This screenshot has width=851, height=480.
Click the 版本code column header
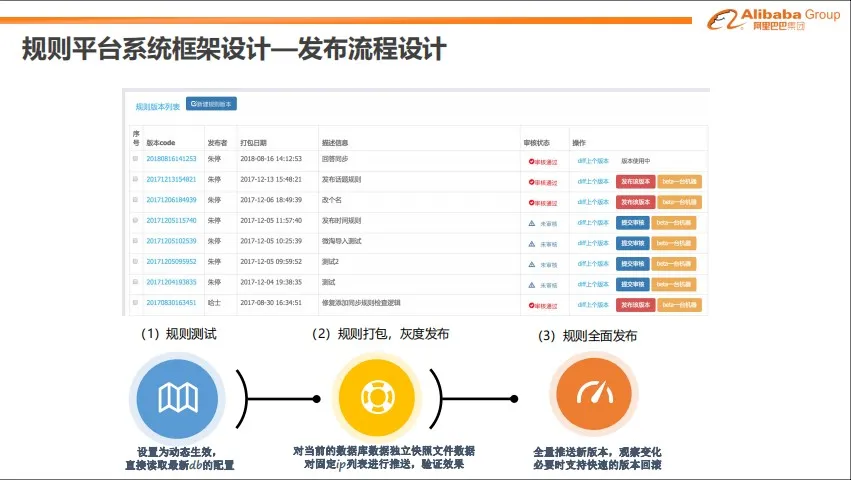pos(160,142)
